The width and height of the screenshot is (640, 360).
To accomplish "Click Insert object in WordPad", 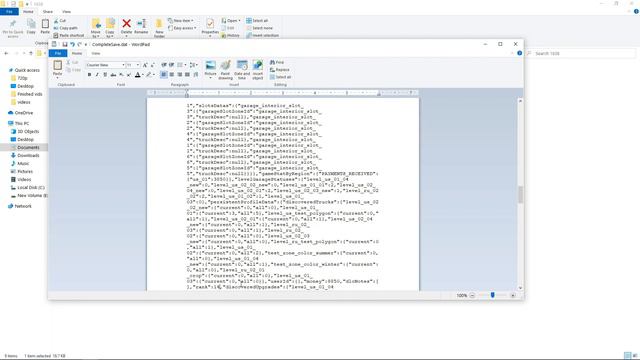I will pos(258,69).
